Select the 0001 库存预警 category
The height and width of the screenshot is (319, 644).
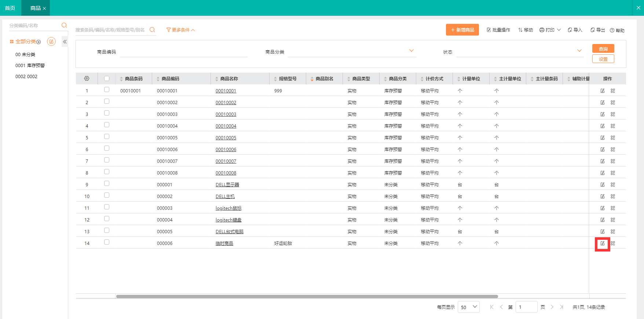point(30,65)
